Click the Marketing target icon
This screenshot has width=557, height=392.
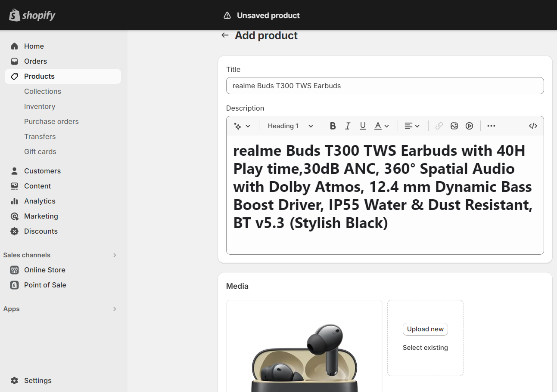15,216
